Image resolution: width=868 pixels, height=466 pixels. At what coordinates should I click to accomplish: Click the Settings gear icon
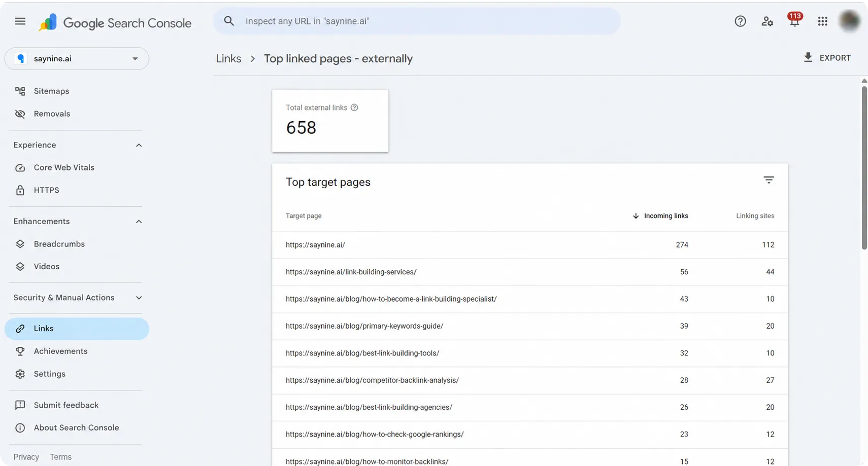20,374
